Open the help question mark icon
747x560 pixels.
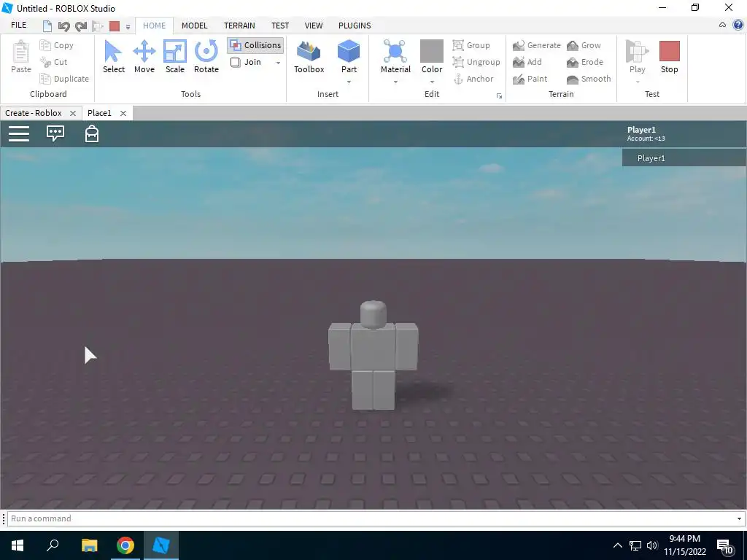point(738,26)
